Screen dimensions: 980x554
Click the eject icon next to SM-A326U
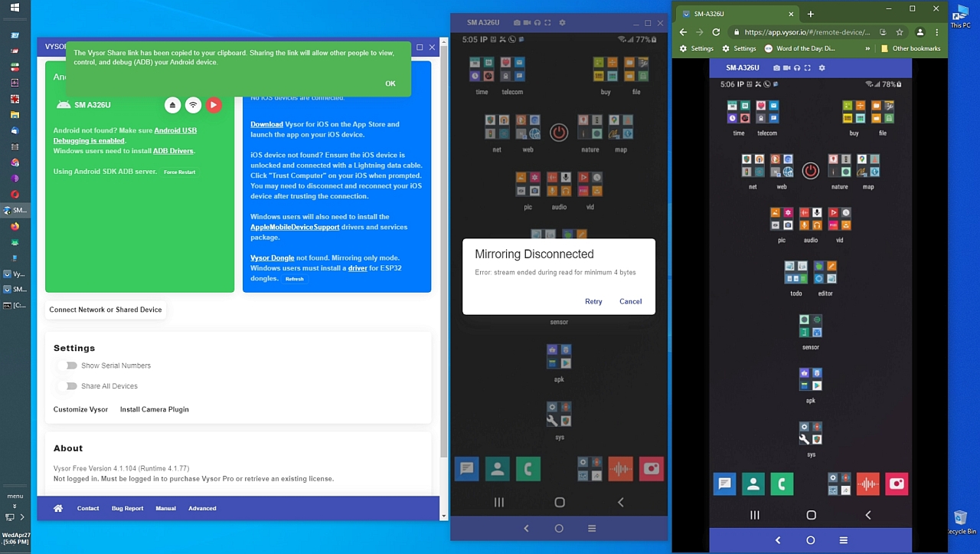[172, 105]
